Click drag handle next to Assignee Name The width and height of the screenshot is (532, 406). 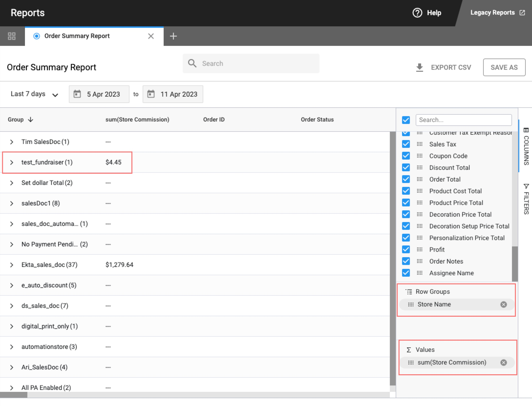[x=419, y=273]
